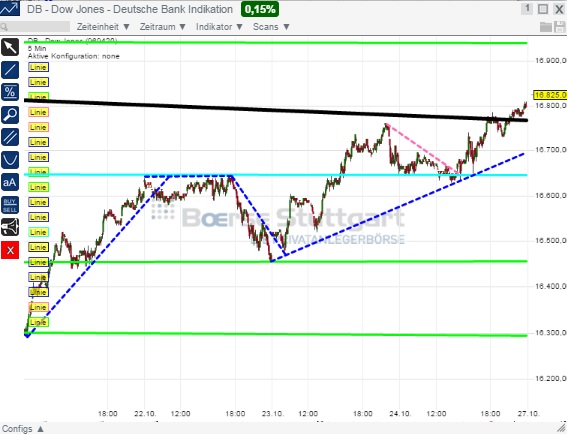Click the floppy disk save icon
This screenshot has width=567, height=434.
coord(560,27)
